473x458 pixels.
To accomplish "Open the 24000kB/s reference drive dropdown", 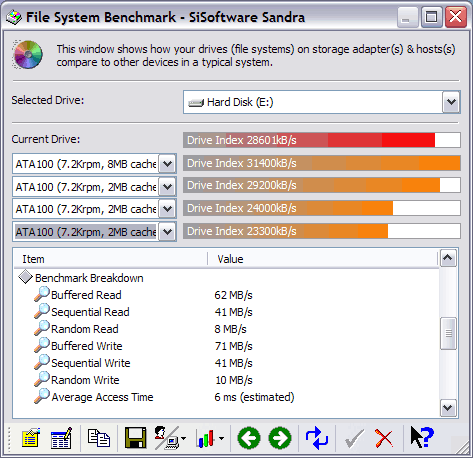I will [x=167, y=209].
